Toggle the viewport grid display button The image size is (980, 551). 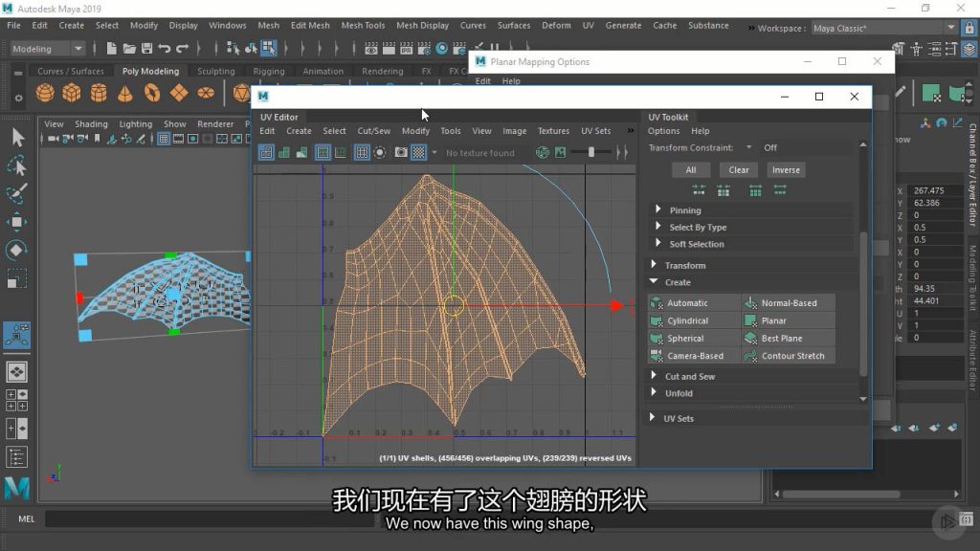[164, 139]
